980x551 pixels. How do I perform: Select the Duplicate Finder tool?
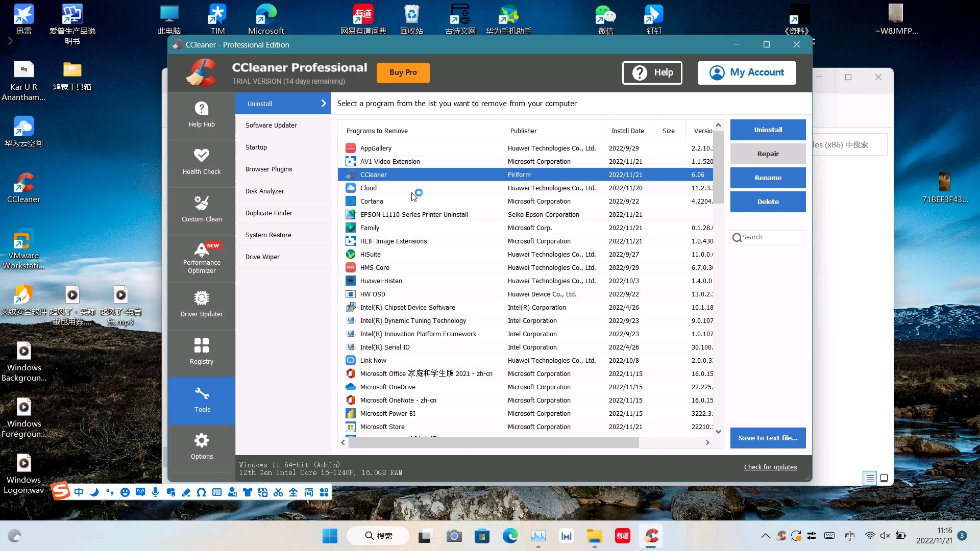point(269,213)
